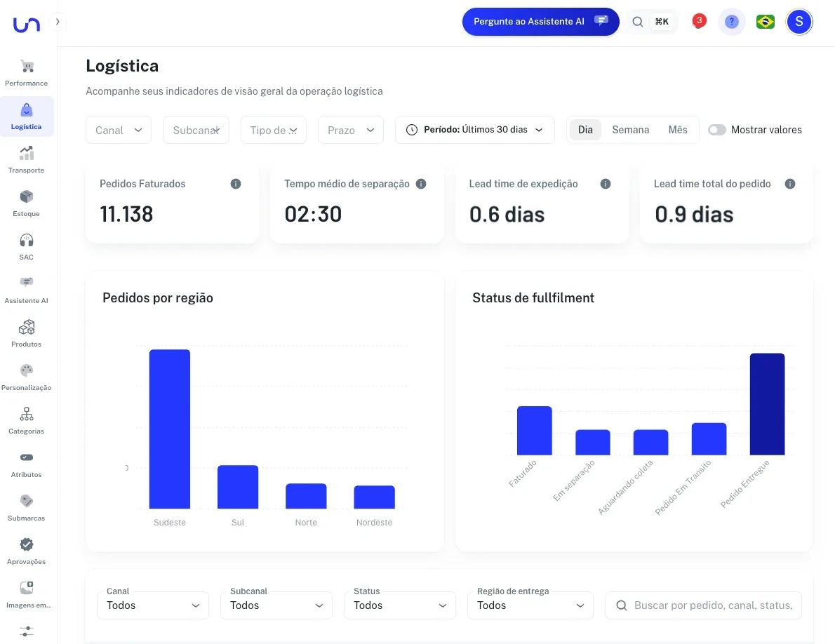
Task: Click the Brazil flag language icon
Action: [765, 22]
